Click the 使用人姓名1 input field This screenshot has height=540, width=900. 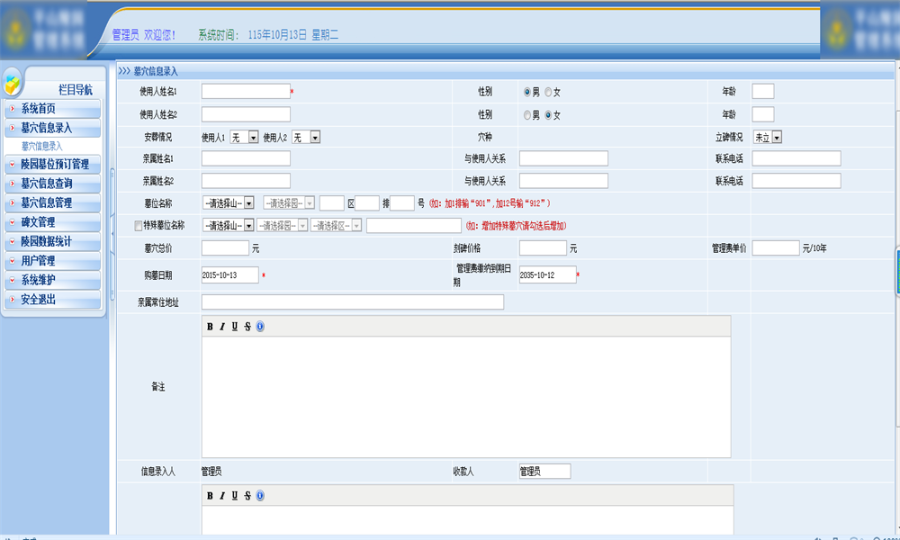click(246, 91)
